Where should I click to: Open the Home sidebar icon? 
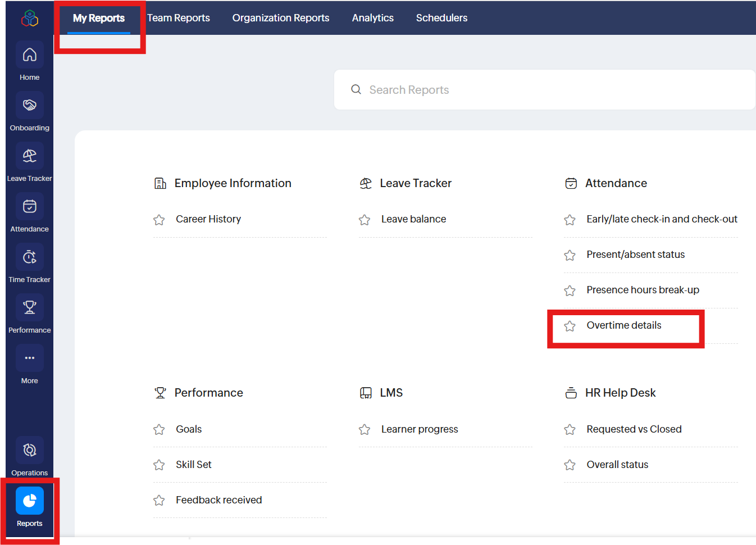[29, 55]
